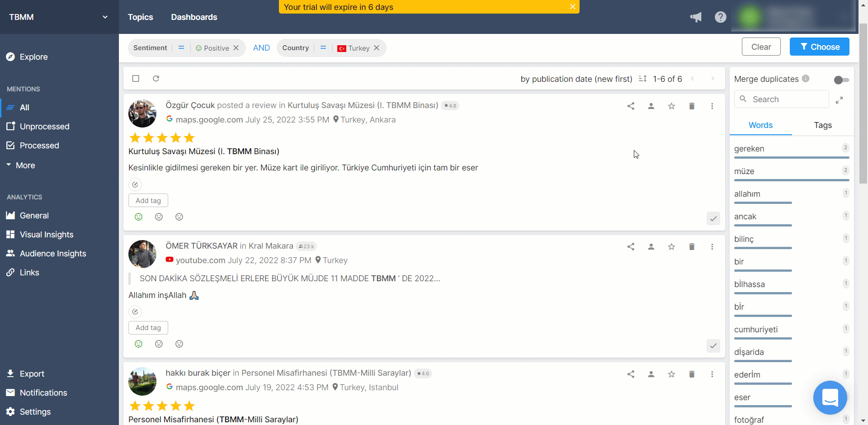Open author profile icon for Özgür Çocuk mention
The width and height of the screenshot is (868, 425).
[x=651, y=106]
